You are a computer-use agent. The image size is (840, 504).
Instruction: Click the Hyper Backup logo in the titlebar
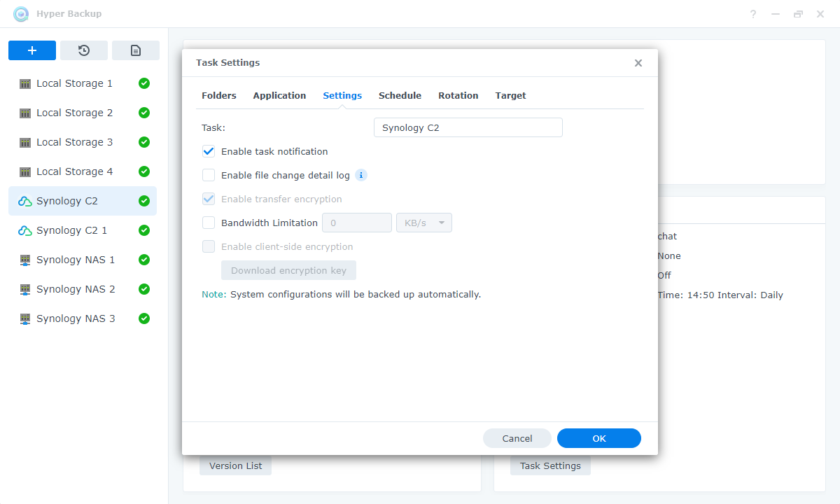21,13
